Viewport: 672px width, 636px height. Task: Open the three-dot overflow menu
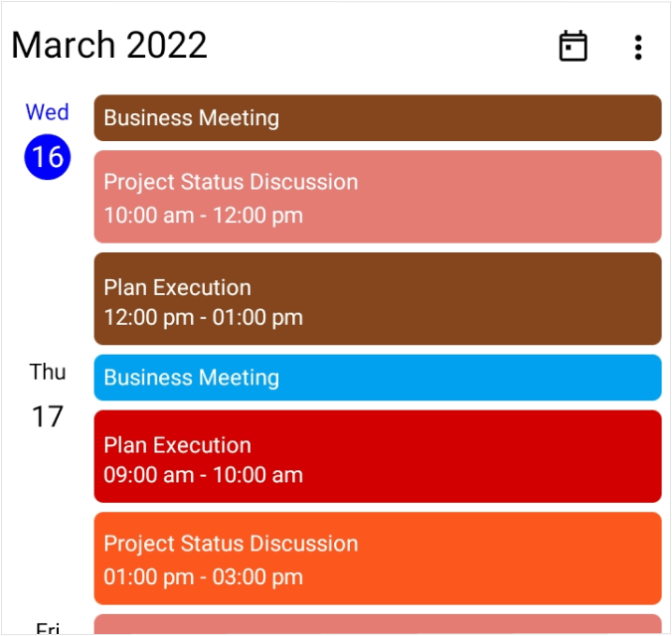638,47
